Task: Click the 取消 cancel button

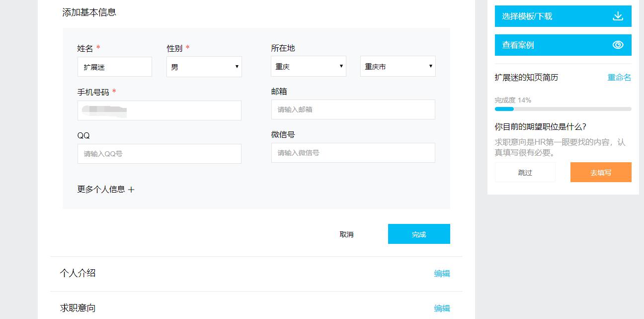Action: [x=347, y=234]
